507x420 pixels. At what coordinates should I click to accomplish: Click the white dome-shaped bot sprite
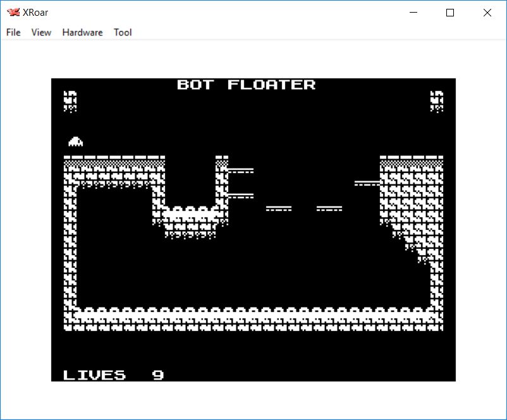tap(76, 141)
